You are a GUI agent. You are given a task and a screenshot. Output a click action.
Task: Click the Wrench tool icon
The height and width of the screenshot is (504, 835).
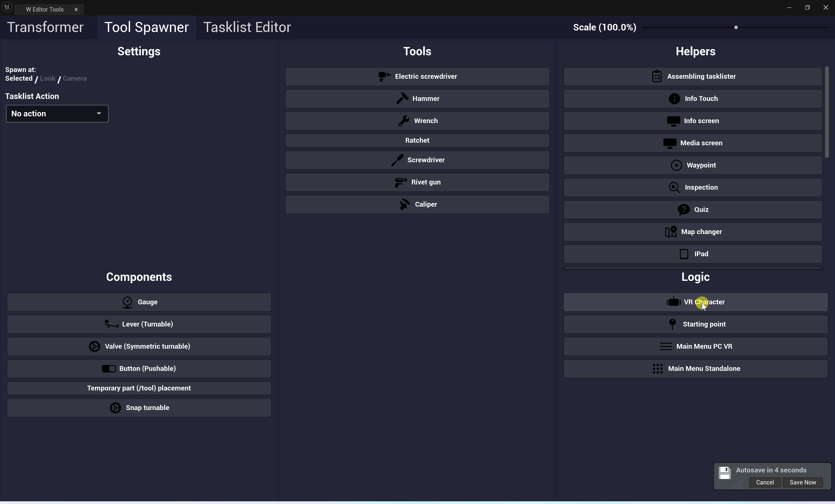403,121
